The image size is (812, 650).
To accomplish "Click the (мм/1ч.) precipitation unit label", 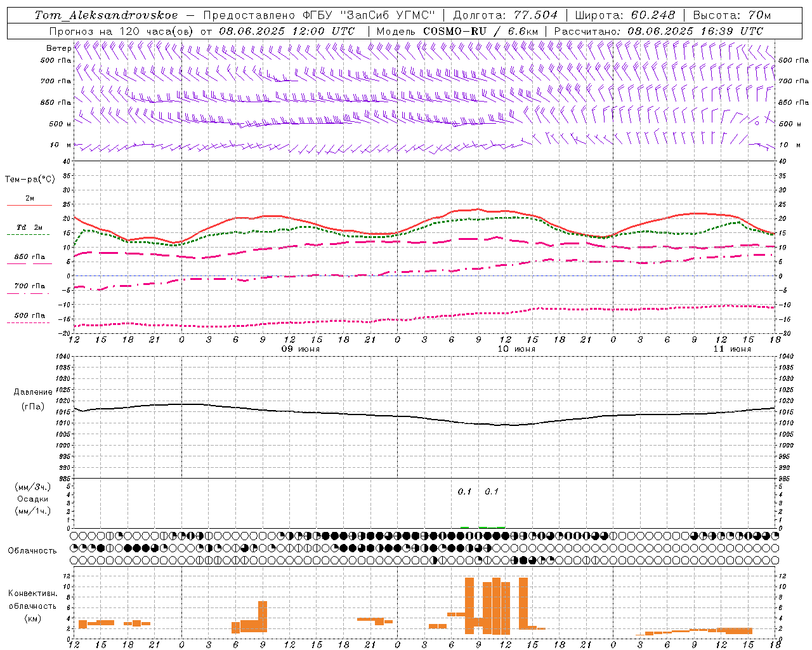I will pyautogui.click(x=32, y=511).
